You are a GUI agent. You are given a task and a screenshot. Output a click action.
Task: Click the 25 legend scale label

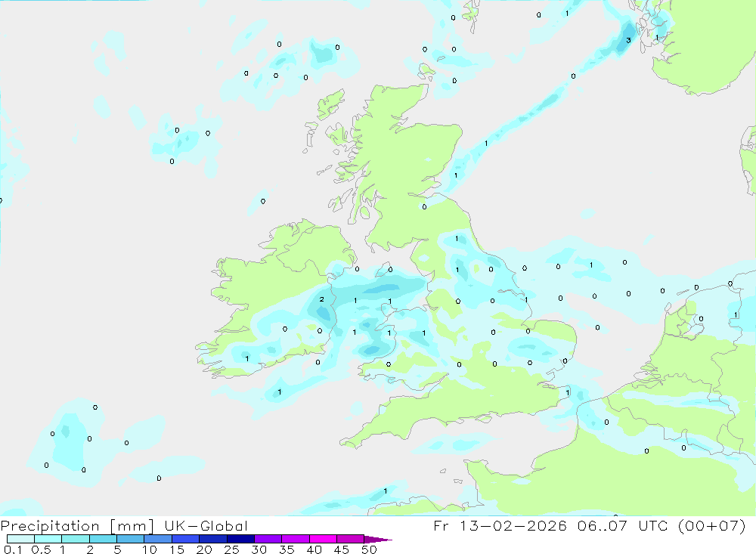[232, 549]
